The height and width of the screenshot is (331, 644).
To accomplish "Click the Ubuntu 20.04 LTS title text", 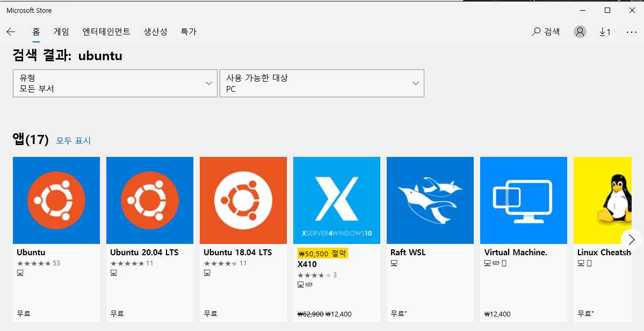I will [x=144, y=252].
